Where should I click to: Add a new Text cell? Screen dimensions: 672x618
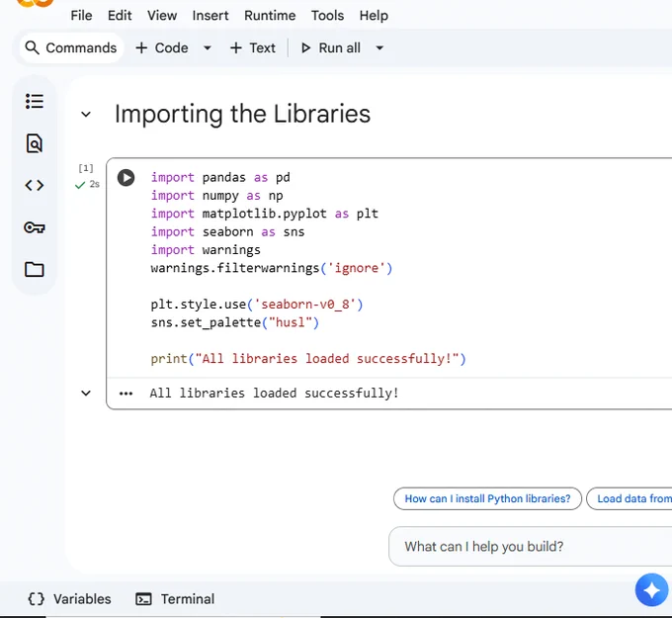tap(253, 47)
